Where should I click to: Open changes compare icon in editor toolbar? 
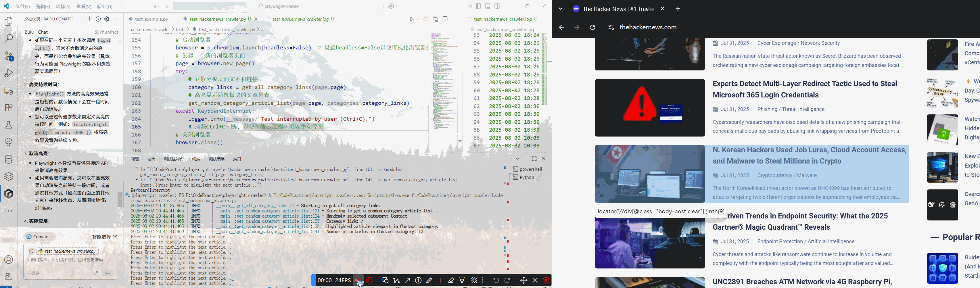click(x=436, y=19)
